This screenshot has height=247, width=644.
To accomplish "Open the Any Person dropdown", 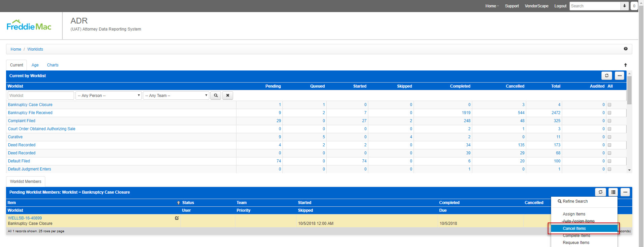I will (x=109, y=96).
